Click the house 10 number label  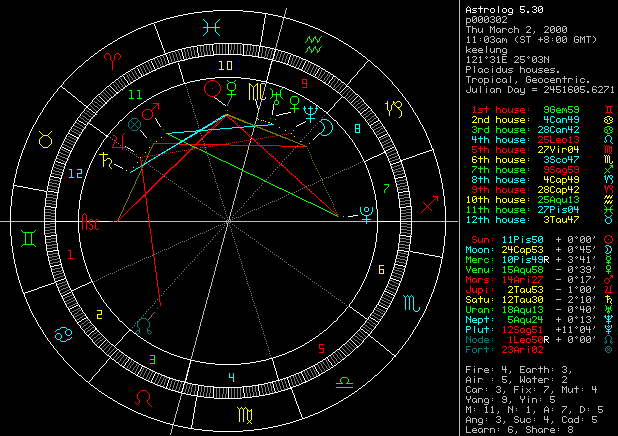(x=226, y=66)
